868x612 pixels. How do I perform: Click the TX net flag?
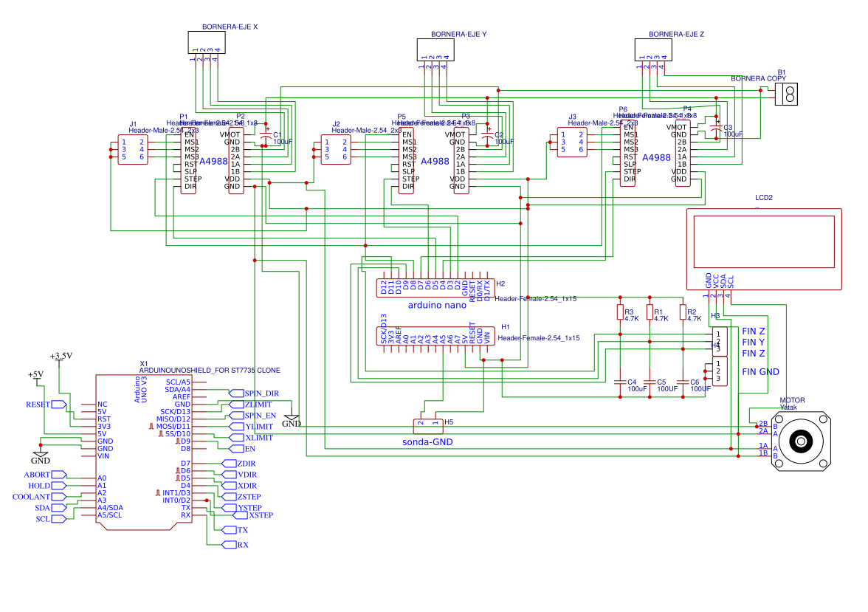click(235, 530)
